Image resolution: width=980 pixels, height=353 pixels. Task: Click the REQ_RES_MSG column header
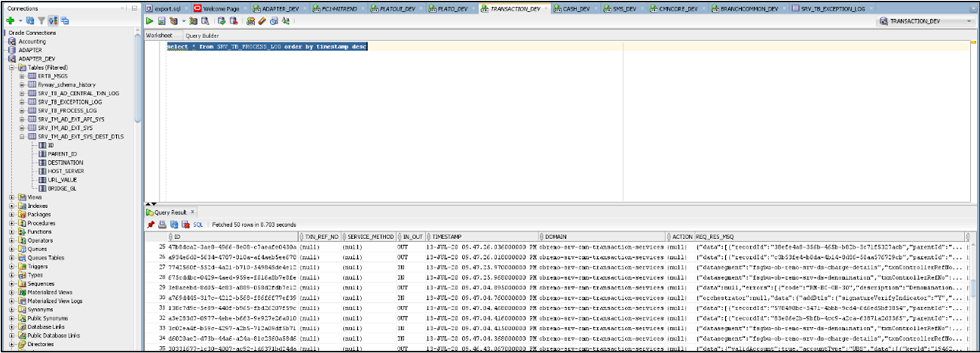point(831,237)
